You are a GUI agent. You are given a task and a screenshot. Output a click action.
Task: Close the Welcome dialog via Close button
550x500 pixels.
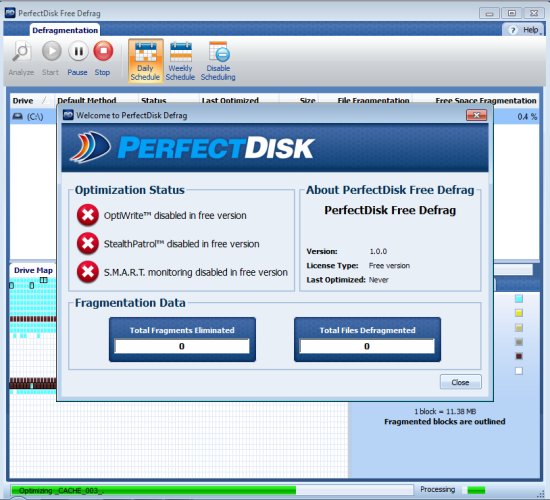pyautogui.click(x=461, y=382)
